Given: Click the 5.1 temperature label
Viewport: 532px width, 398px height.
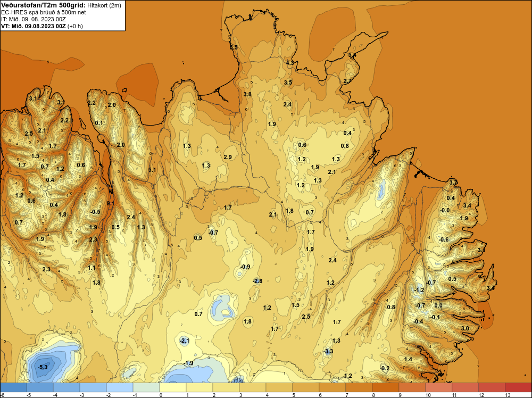Looking at the screenshot, I should pyautogui.click(x=152, y=170).
